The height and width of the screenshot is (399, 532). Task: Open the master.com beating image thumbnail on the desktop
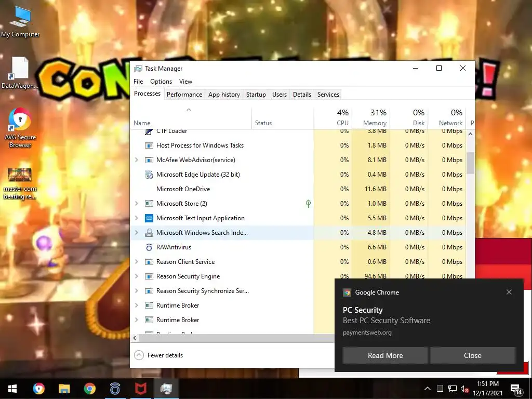20,183
